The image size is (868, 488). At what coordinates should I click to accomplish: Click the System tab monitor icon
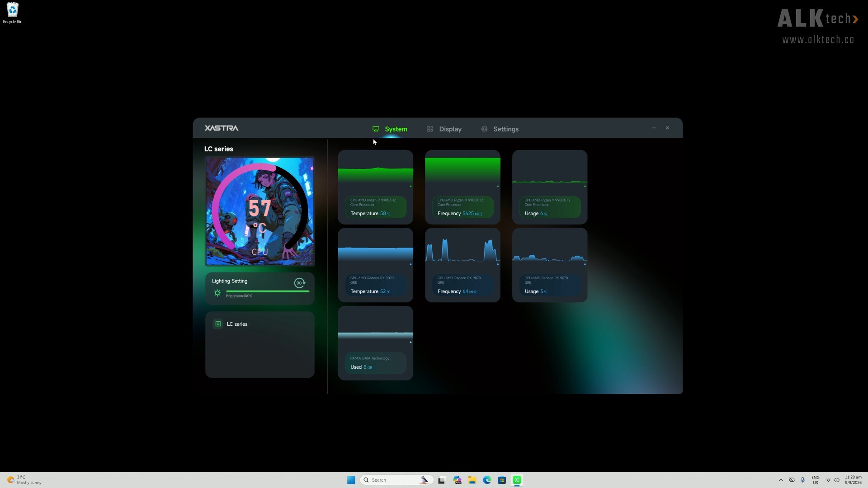click(x=376, y=129)
